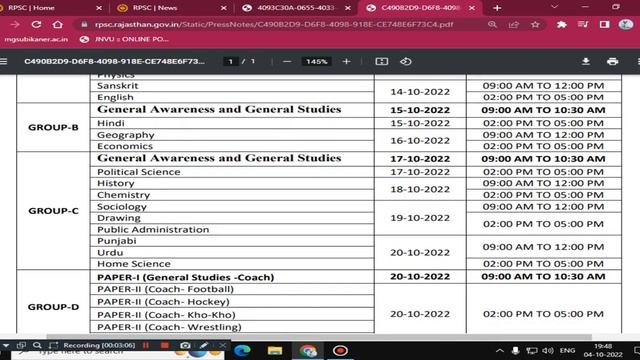Viewport: 640px width, 360px height.
Task: Open the Extensions puzzle icon
Action: coord(562,24)
